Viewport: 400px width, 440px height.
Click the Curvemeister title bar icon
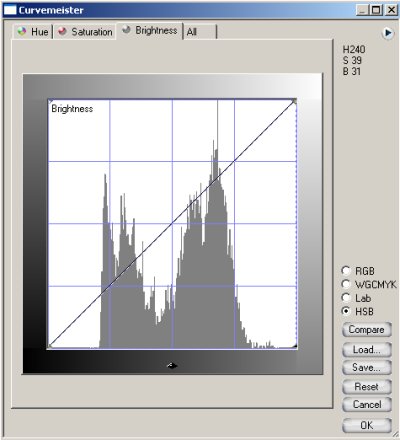coord(10,10)
